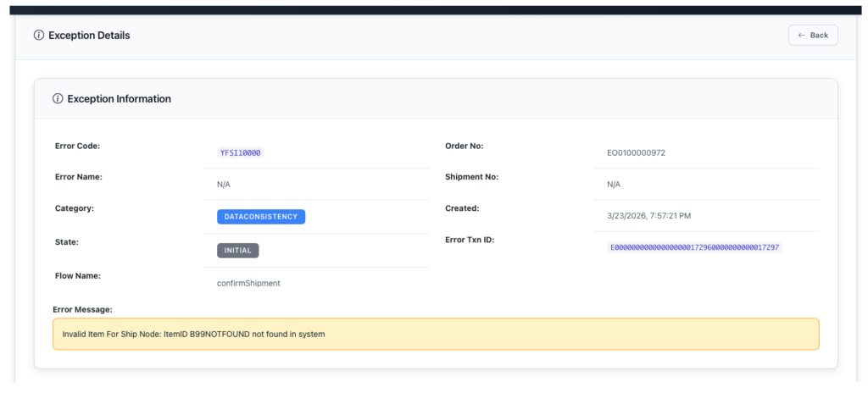Click the yellow error message box
This screenshot has width=868, height=393.
pos(436,334)
